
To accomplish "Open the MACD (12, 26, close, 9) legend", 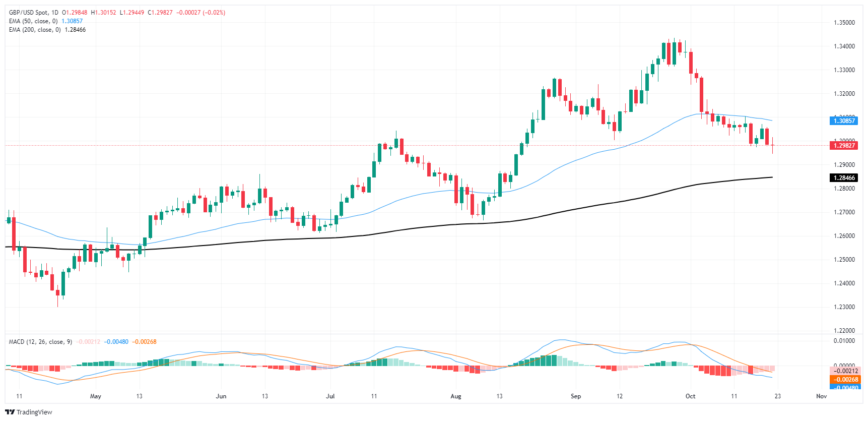I will (x=40, y=342).
